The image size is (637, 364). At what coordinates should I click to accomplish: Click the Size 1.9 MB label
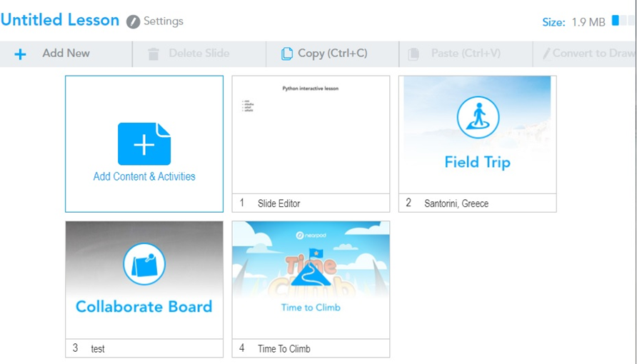point(573,22)
